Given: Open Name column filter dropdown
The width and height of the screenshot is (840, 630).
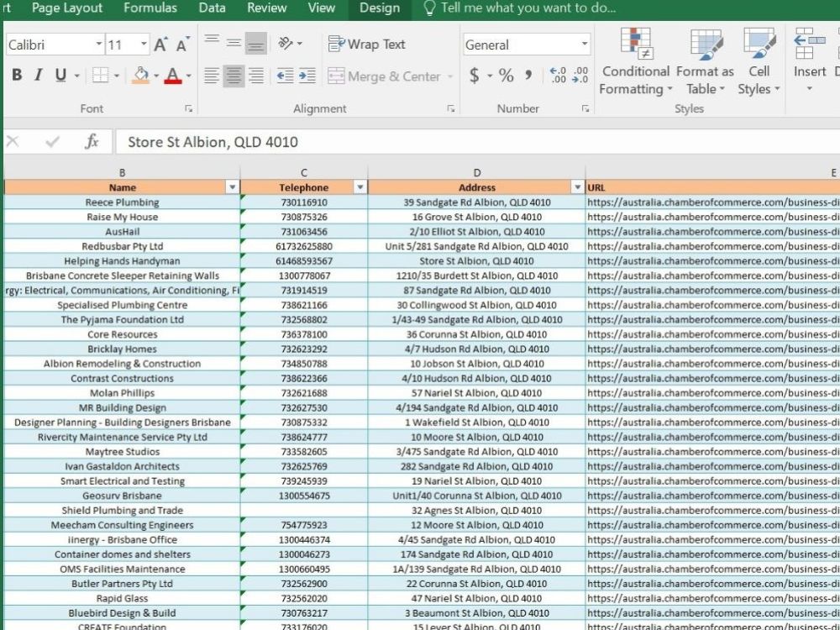Looking at the screenshot, I should (232, 187).
